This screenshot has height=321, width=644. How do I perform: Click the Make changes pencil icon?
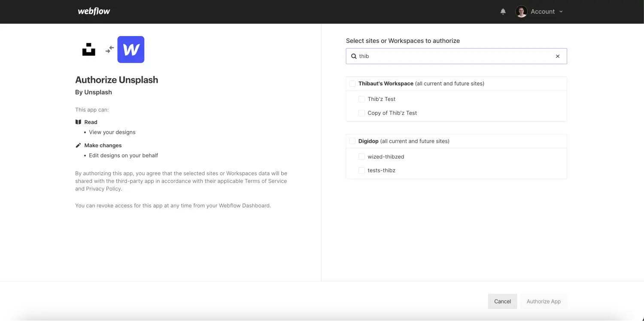click(78, 145)
